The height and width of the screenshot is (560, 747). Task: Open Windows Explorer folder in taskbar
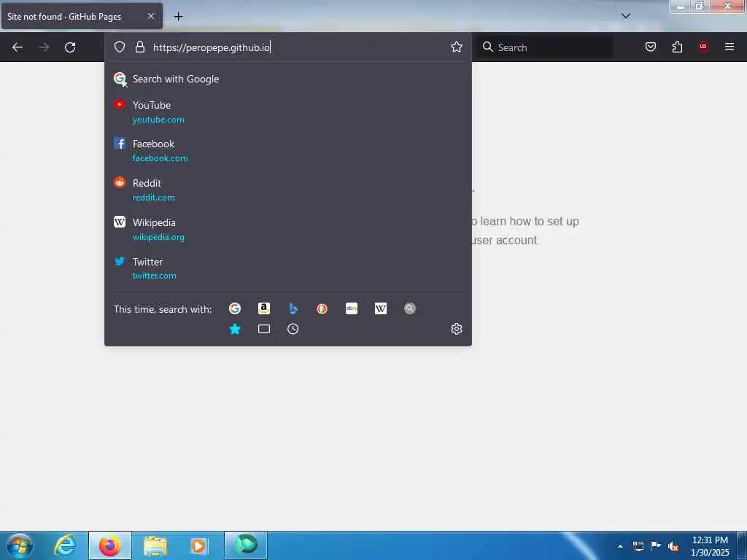[x=155, y=545]
